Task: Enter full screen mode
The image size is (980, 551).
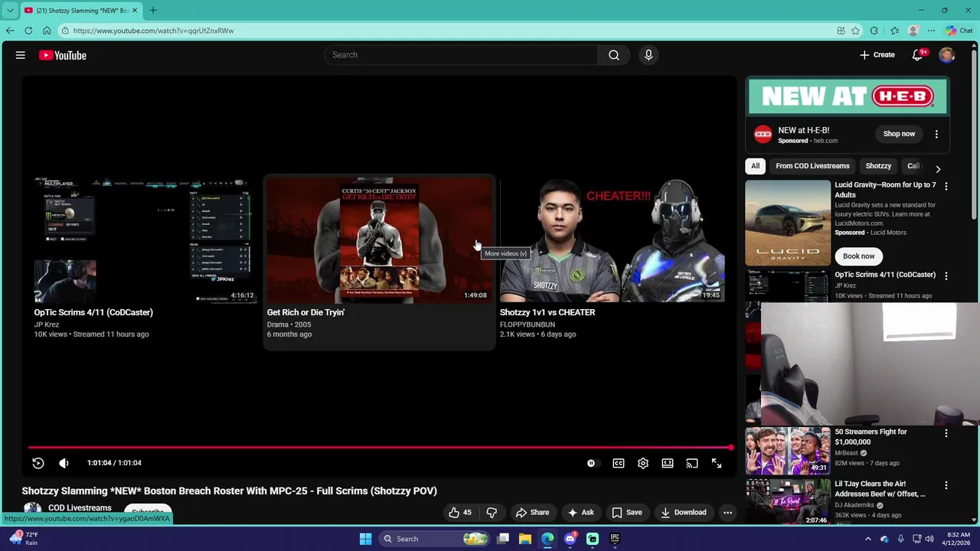Action: (x=717, y=463)
